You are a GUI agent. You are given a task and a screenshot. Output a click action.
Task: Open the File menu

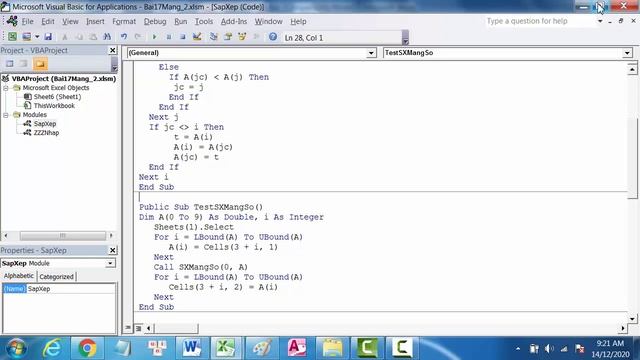point(27,21)
